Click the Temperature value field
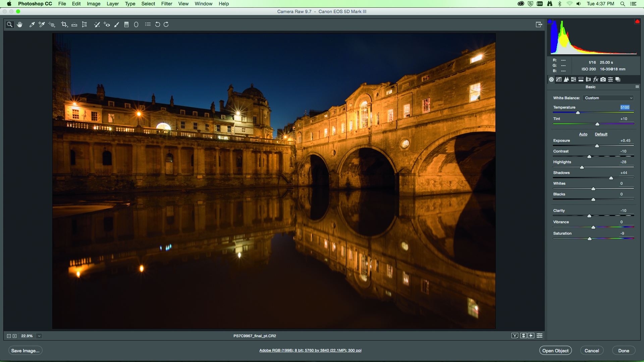Screen dimensions: 644x362 click(x=625, y=107)
